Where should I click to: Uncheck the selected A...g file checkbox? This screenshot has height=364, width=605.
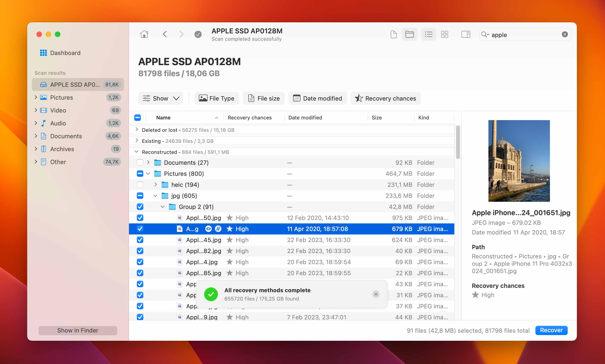point(140,229)
